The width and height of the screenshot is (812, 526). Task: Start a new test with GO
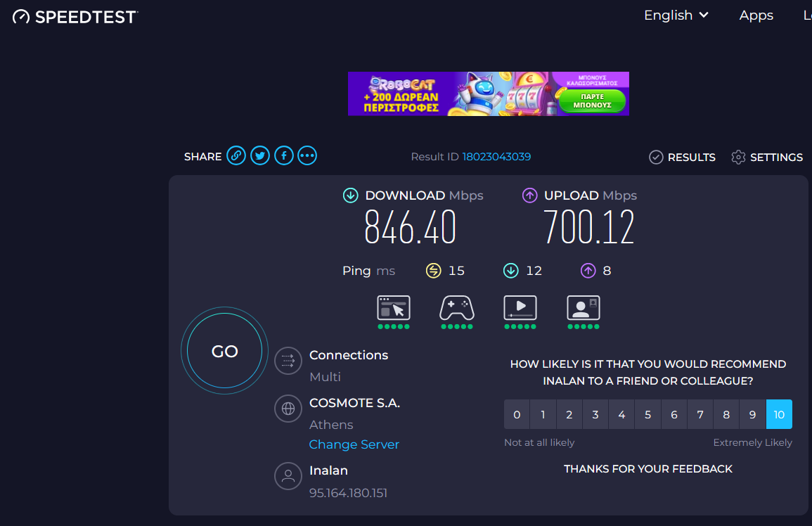pyautogui.click(x=224, y=351)
